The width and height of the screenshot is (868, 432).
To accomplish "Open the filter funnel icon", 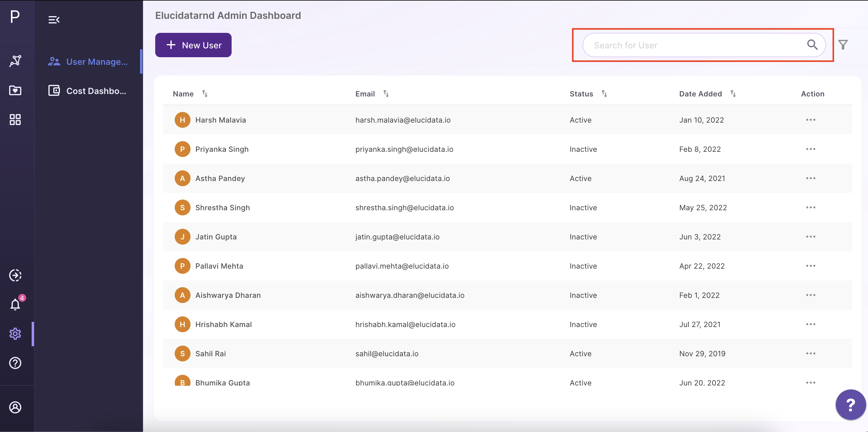I will coord(843,45).
